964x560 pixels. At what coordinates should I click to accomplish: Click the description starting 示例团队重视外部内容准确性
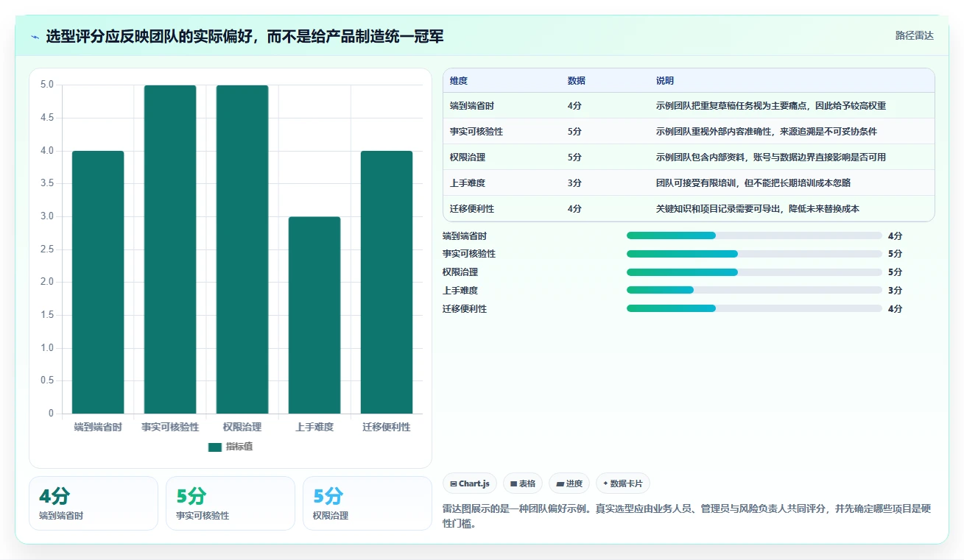(x=767, y=132)
